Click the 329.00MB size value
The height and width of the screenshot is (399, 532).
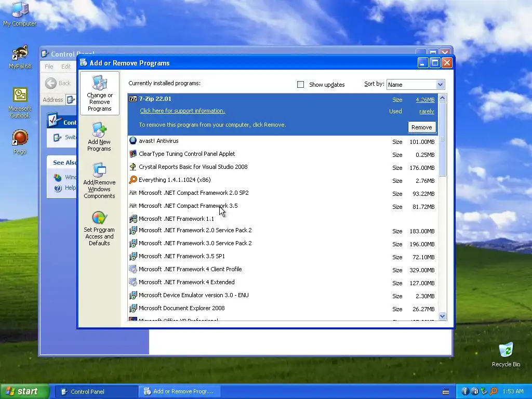422,270
